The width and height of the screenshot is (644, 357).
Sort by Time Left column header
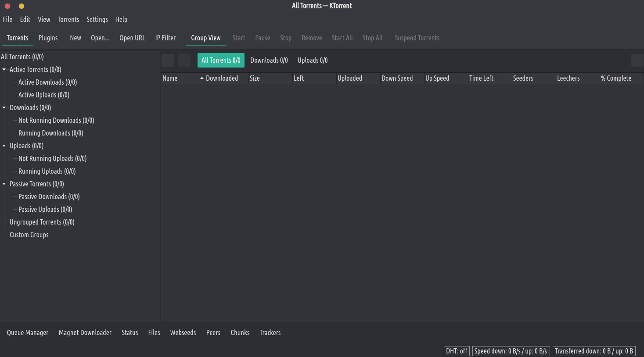pyautogui.click(x=490, y=78)
